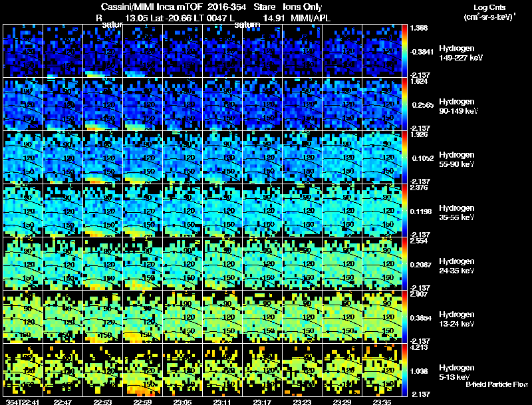Select the Hydrogen 24-35 keV label
Screen dimensions: 532x405
point(457,266)
